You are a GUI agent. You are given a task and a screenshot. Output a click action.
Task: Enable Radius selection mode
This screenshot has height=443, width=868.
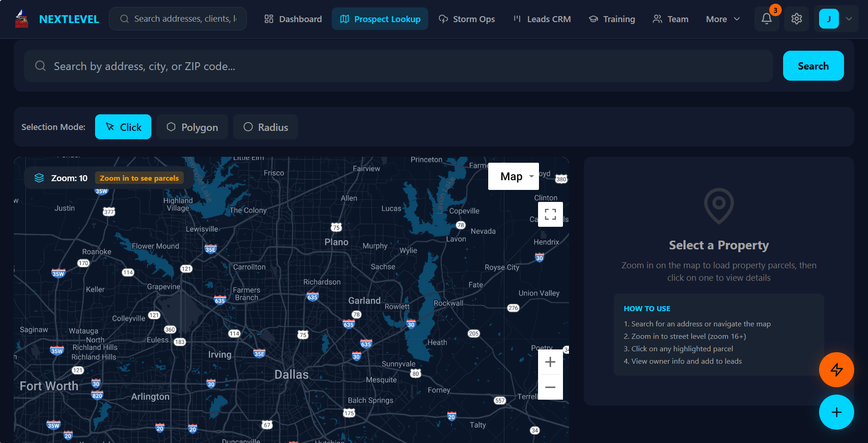(265, 127)
